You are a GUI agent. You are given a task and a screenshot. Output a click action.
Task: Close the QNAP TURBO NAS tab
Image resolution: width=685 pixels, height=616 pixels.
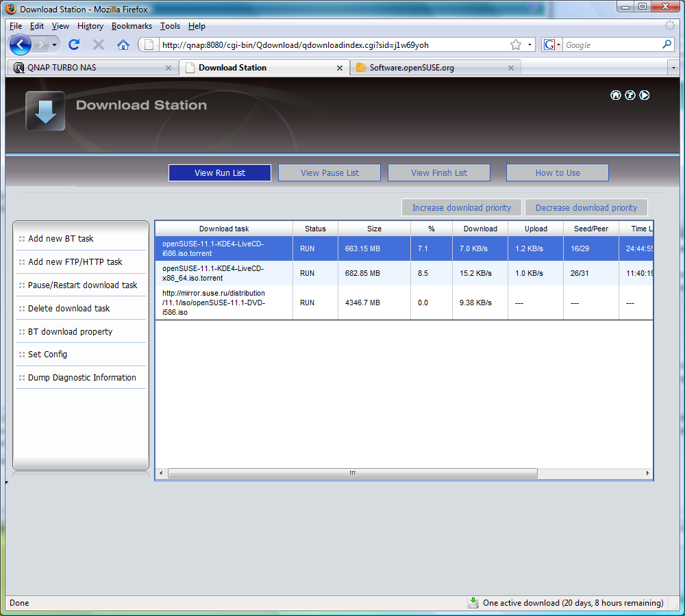169,68
